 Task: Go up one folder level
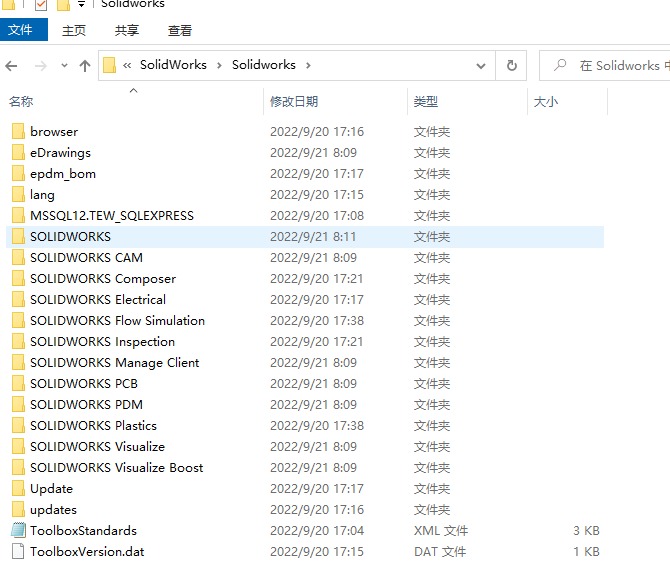[85, 66]
